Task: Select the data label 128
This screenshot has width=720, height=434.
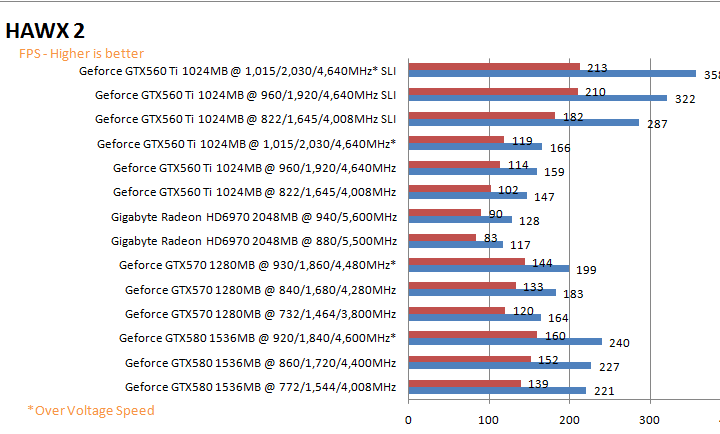Action: (x=529, y=221)
